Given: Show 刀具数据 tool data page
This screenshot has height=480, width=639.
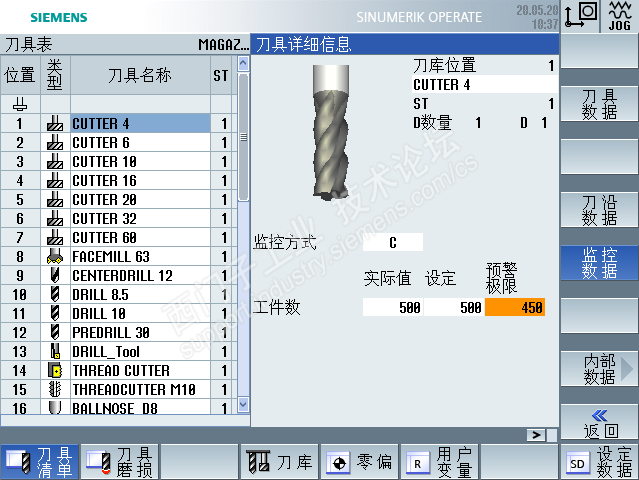Looking at the screenshot, I should click(x=599, y=104).
